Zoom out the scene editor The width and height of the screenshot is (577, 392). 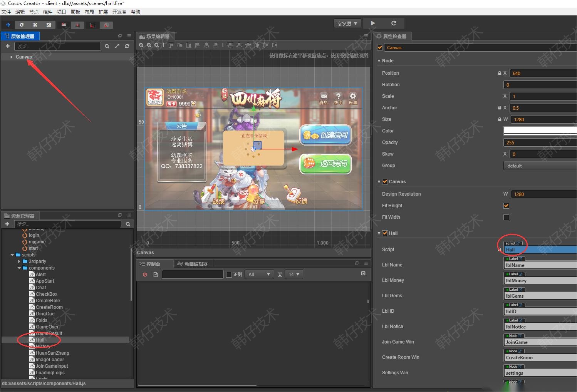[x=149, y=45]
